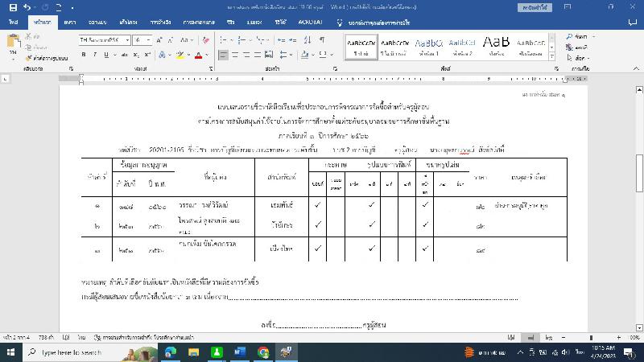Click the Format Painter brush
This screenshot has width=644, height=362.
coord(47,58)
